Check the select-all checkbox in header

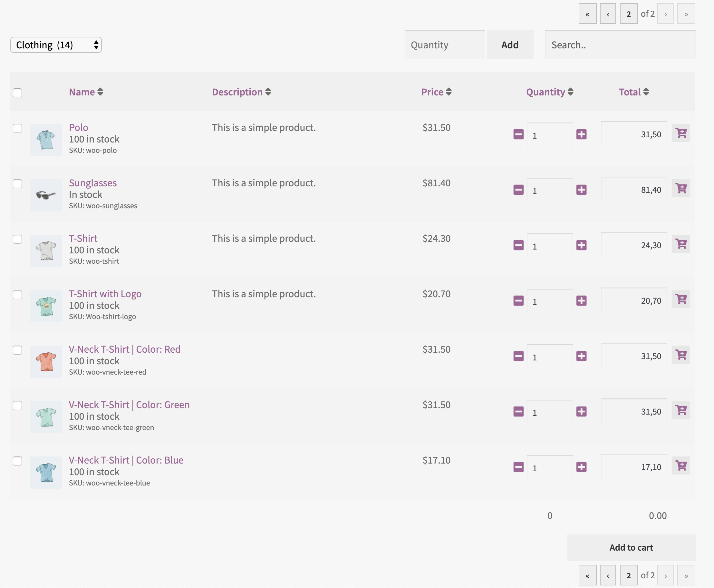18,93
